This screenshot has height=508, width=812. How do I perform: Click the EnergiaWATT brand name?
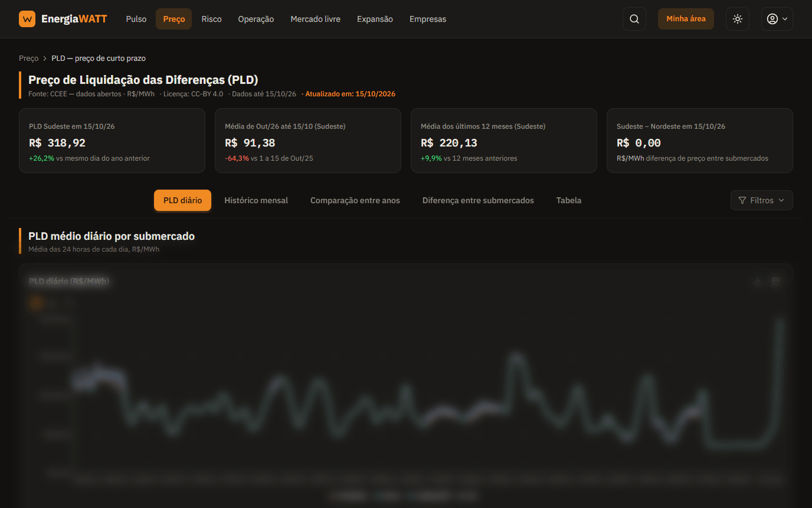pos(74,19)
